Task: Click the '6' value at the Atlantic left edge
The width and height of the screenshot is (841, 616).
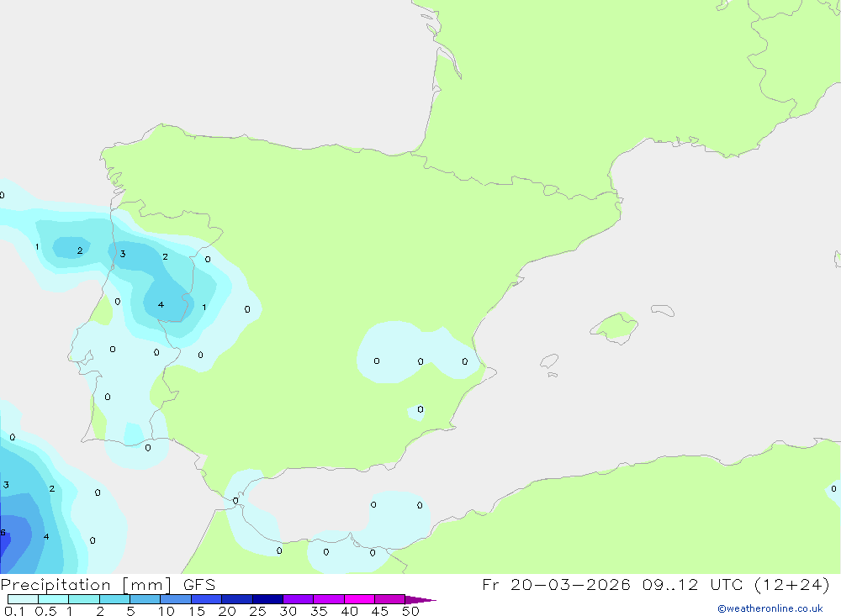Action: click(x=3, y=532)
